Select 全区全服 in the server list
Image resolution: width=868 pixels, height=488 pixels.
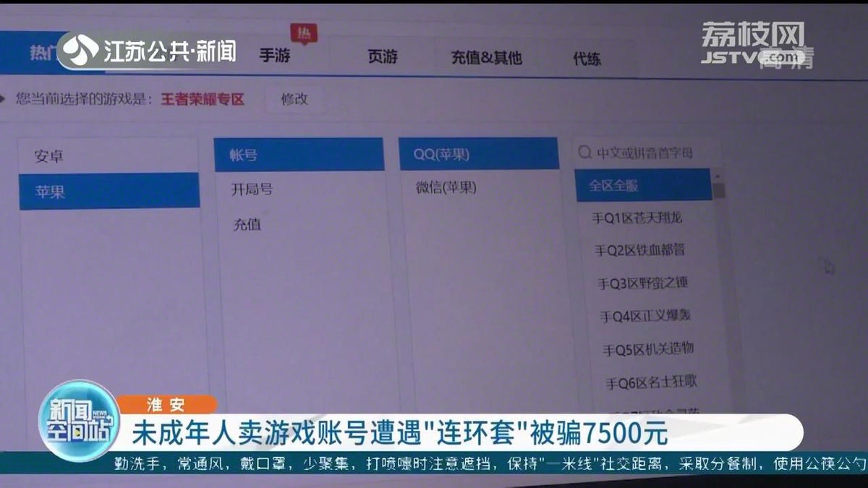[x=643, y=185]
